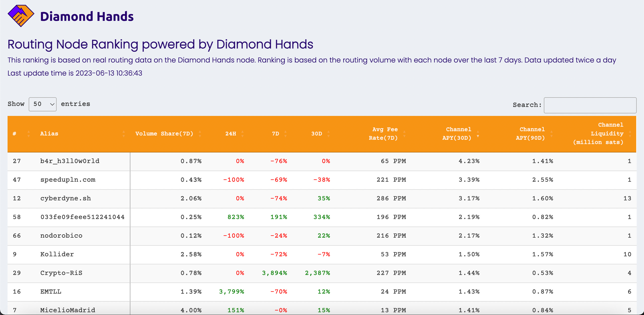This screenshot has height=315, width=644.
Task: Click the 2,387% 30D value
Action: [x=317, y=273]
